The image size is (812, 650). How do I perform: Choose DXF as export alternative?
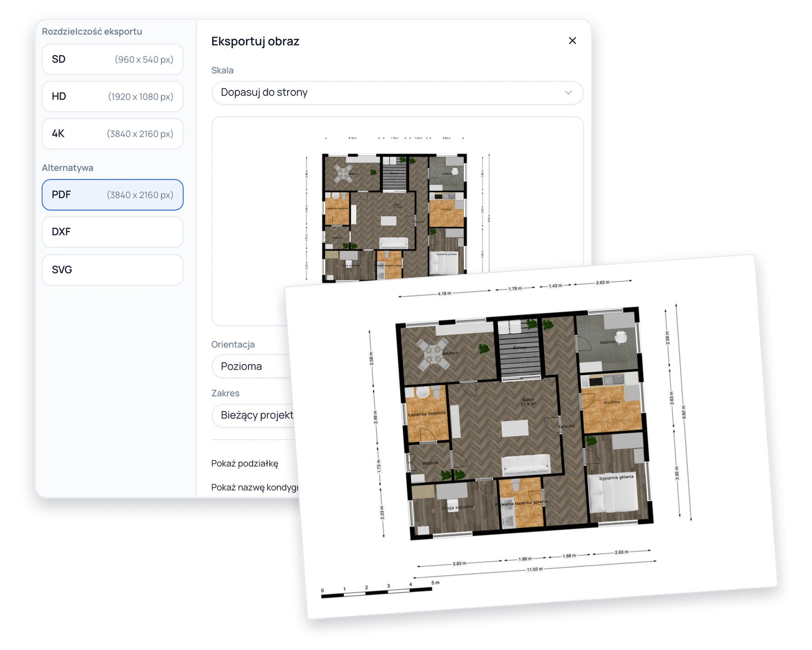(112, 232)
